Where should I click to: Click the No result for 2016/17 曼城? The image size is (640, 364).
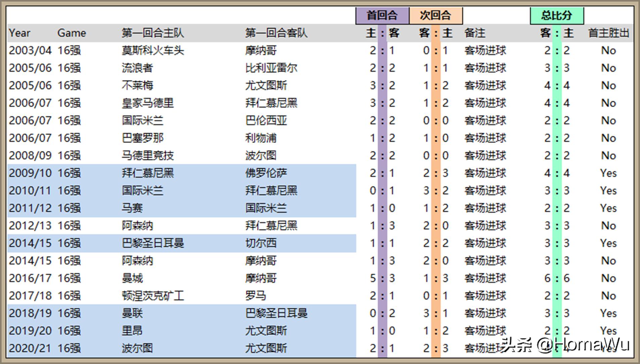(x=608, y=278)
